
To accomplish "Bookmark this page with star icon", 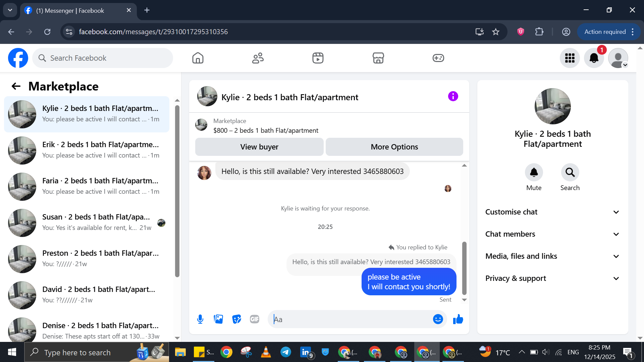I will [x=495, y=32].
